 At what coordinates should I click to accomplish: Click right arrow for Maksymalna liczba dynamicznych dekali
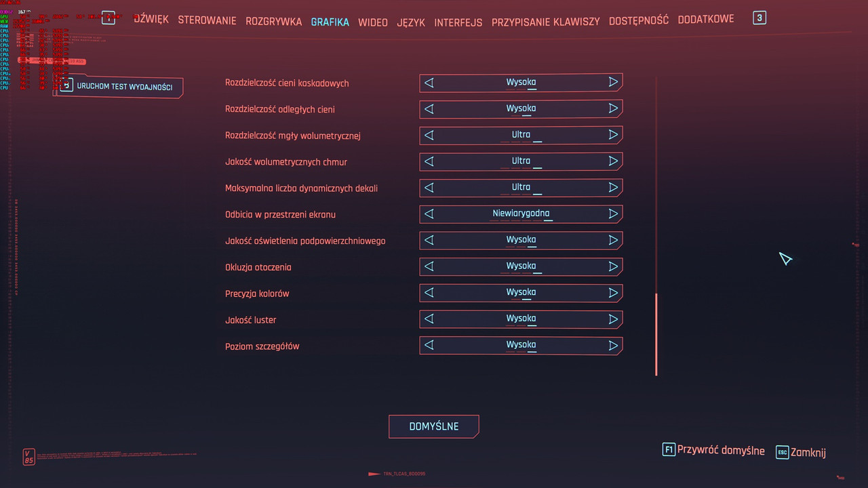coord(613,187)
